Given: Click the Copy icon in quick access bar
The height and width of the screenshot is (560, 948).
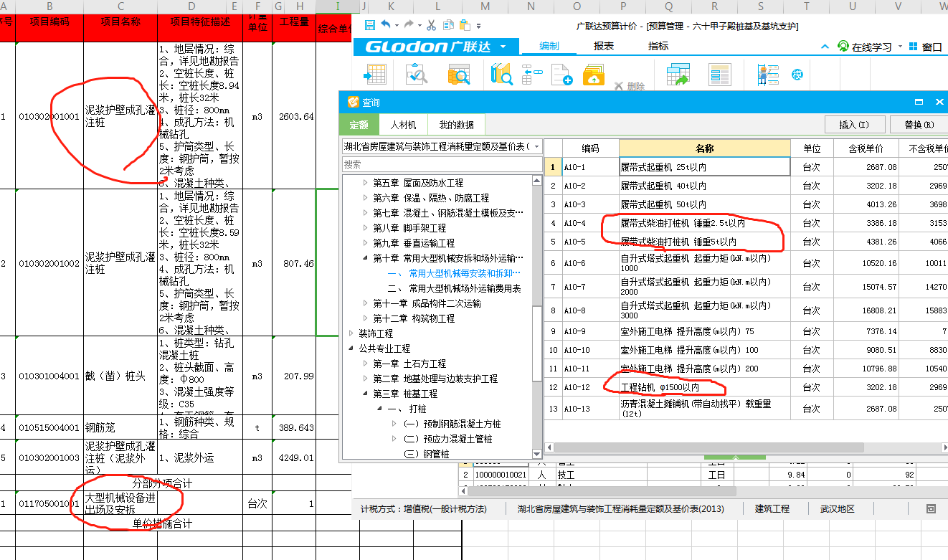Looking at the screenshot, I should [447, 25].
